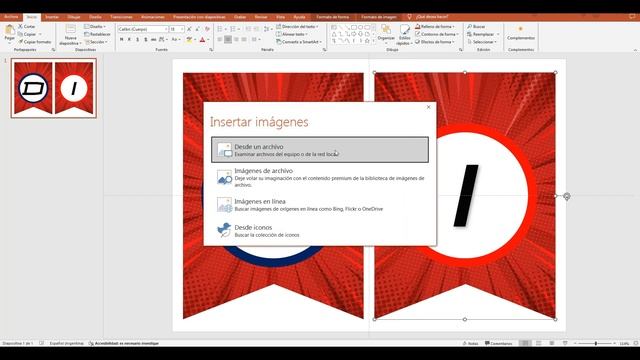Open the Animaciones ribbon tab
The image size is (640, 360).
click(x=153, y=17)
